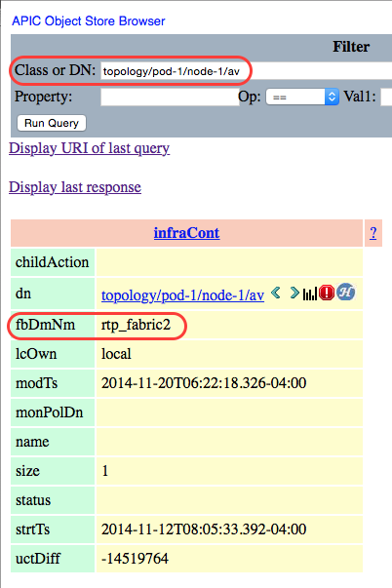Follow the topology/pod-1/node-1/av dn link

click(x=182, y=295)
